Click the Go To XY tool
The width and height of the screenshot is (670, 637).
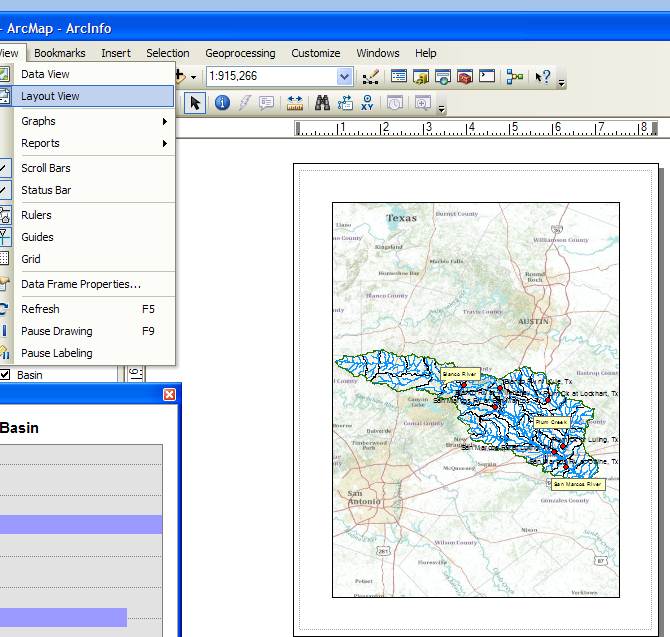pyautogui.click(x=367, y=102)
